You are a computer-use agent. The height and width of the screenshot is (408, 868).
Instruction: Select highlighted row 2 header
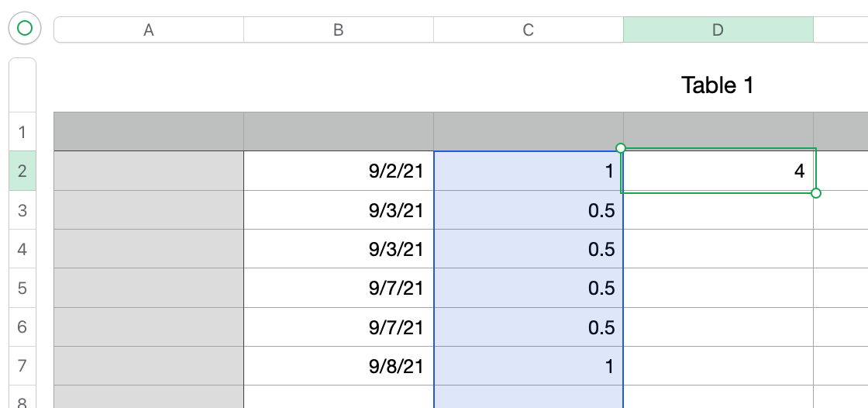[x=22, y=171]
